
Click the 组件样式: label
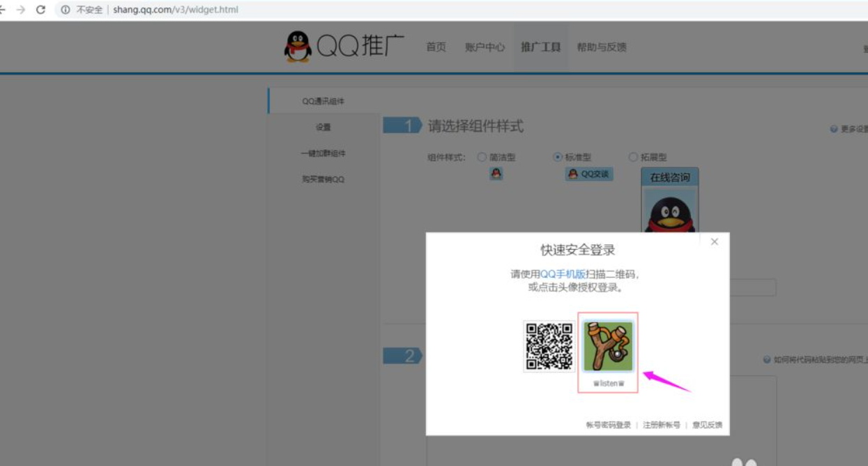pos(446,157)
